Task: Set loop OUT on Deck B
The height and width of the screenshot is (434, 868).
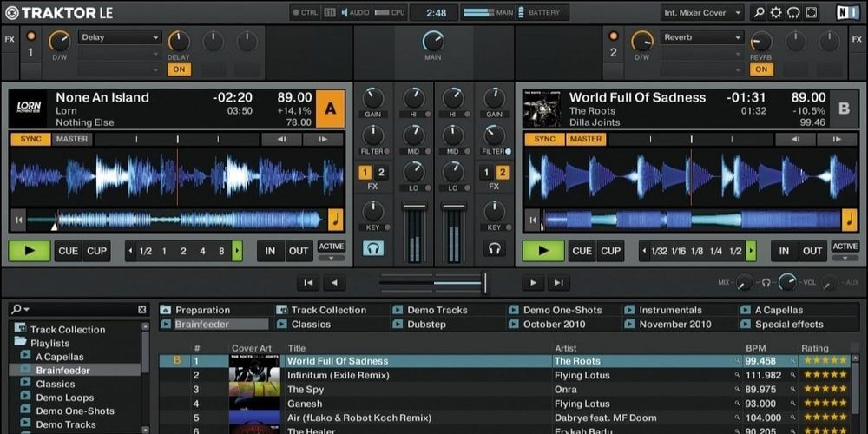Action: pos(812,251)
